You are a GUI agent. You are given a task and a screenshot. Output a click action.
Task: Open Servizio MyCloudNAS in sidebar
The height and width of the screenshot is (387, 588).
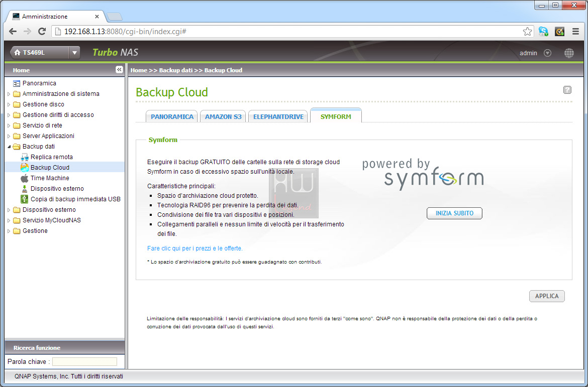click(52, 220)
